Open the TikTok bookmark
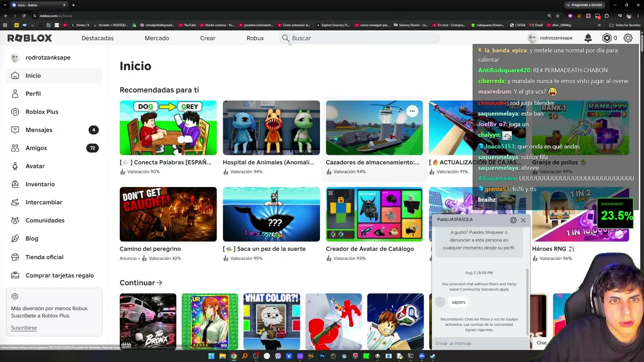Image resolution: width=644 pixels, height=362 pixels. click(x=518, y=25)
